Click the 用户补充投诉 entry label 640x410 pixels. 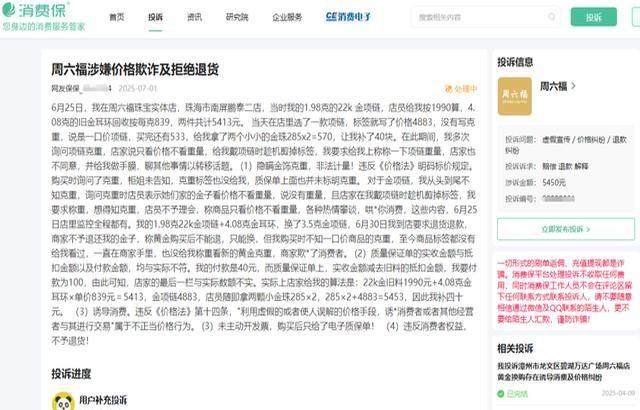[x=103, y=400]
